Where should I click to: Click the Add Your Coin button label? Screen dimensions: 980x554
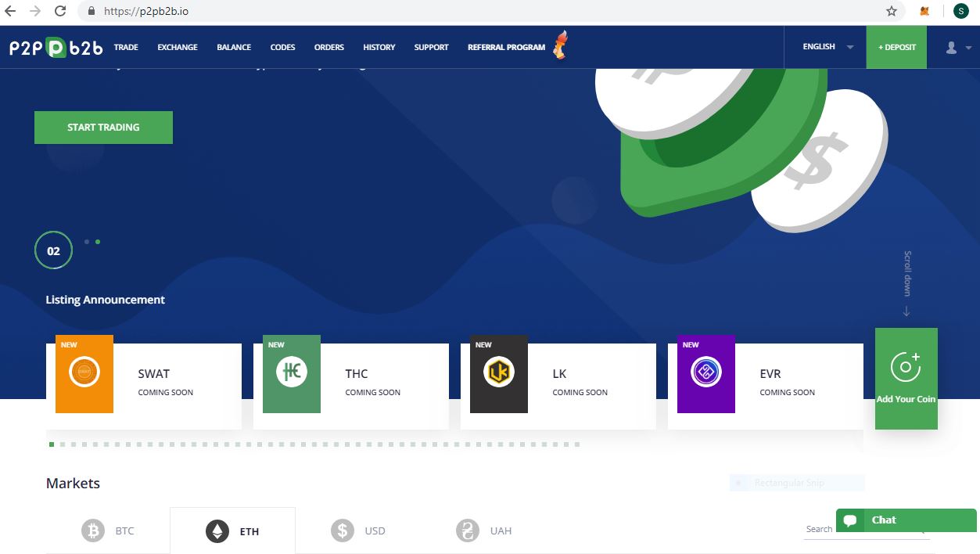906,399
